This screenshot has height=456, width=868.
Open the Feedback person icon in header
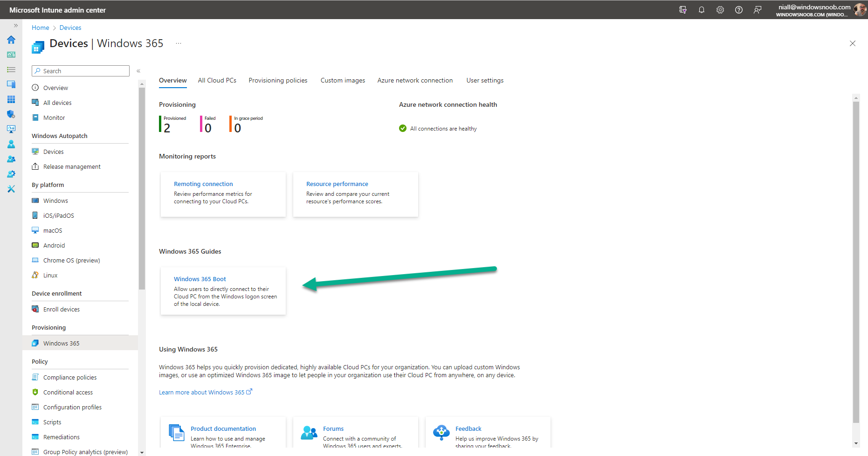pos(758,10)
